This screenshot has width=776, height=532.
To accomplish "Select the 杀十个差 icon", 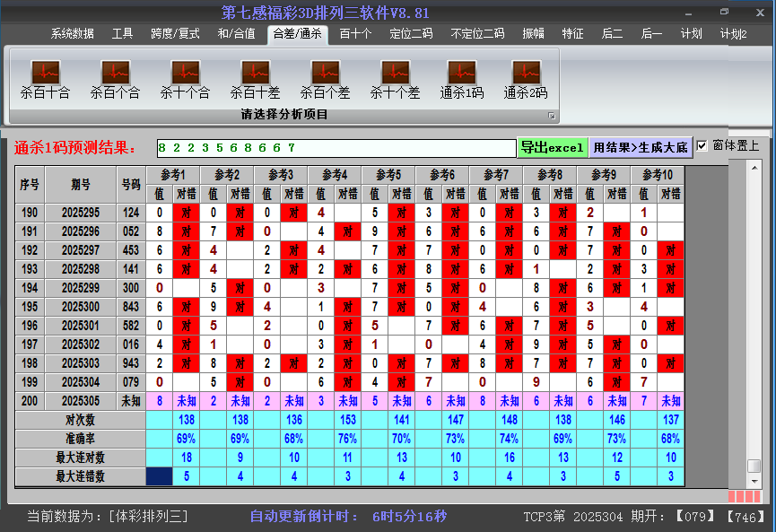I will click(x=395, y=72).
